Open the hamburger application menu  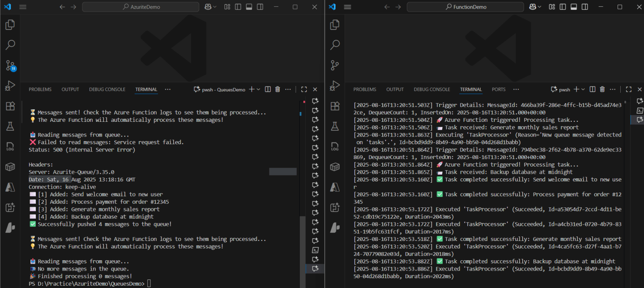[x=23, y=7]
